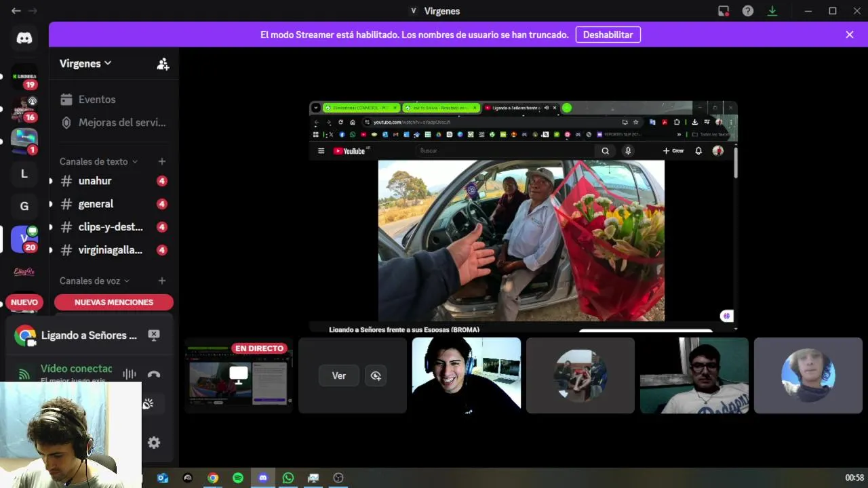The width and height of the screenshot is (868, 488).
Task: Open the virginiagalla text channel
Action: pyautogui.click(x=112, y=250)
